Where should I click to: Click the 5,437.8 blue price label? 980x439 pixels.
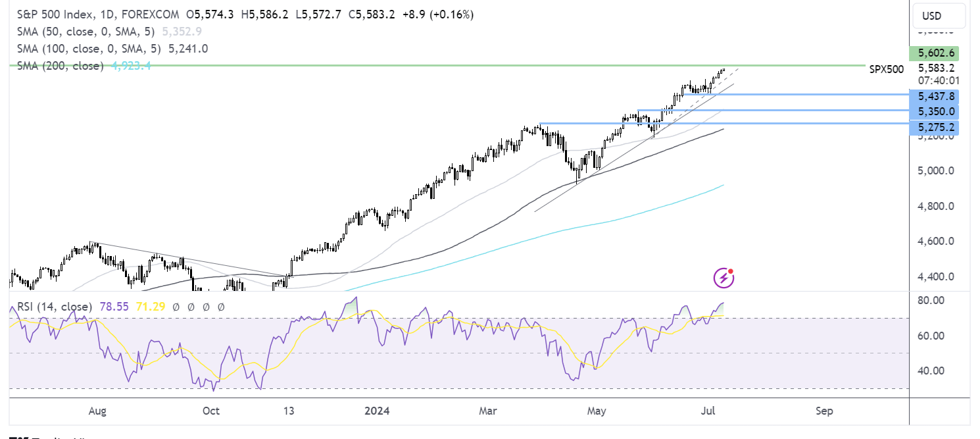(x=933, y=96)
